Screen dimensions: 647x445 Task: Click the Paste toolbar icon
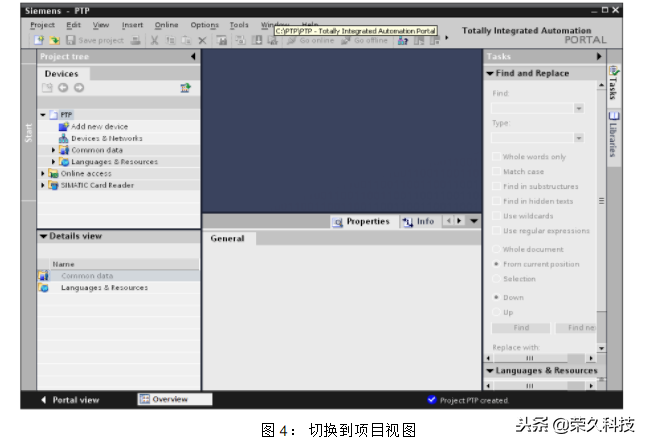(x=187, y=40)
